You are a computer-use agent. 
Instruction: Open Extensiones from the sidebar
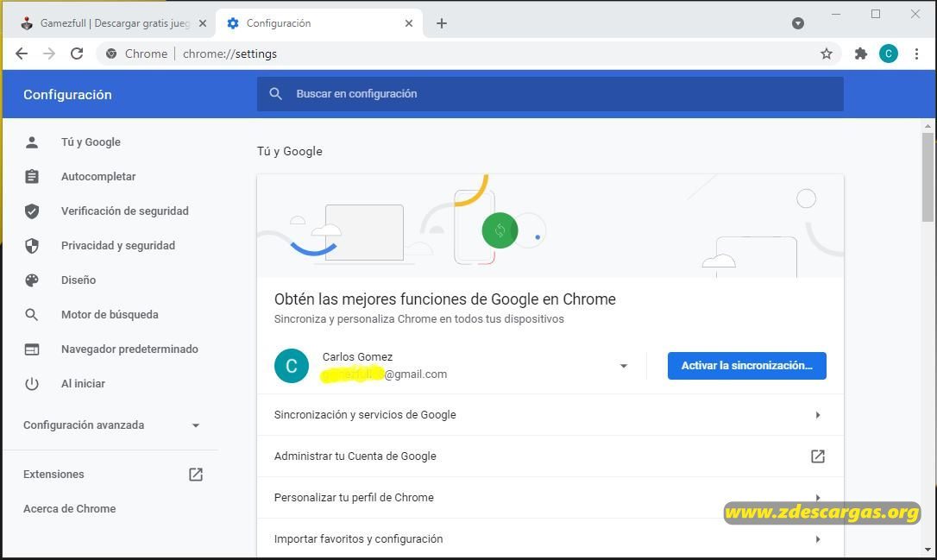53,475
